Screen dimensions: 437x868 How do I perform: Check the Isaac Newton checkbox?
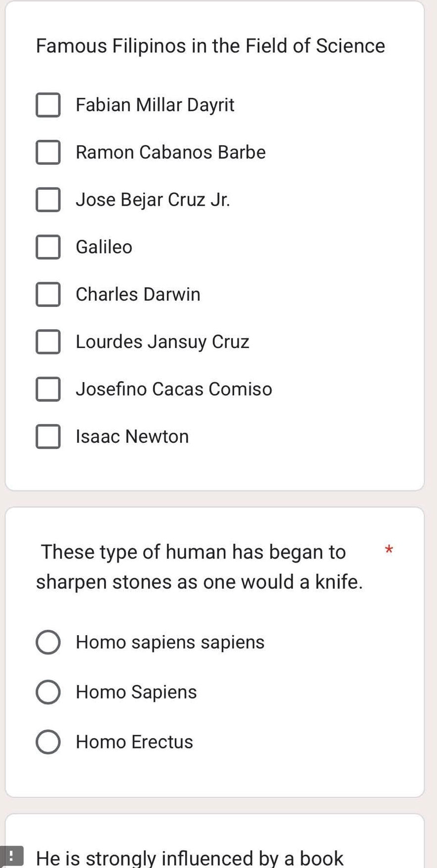(x=48, y=436)
